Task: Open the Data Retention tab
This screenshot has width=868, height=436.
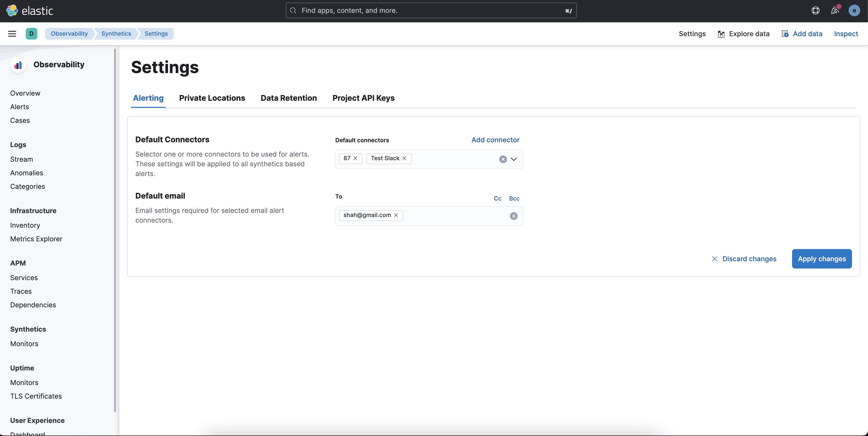Action: [x=288, y=98]
